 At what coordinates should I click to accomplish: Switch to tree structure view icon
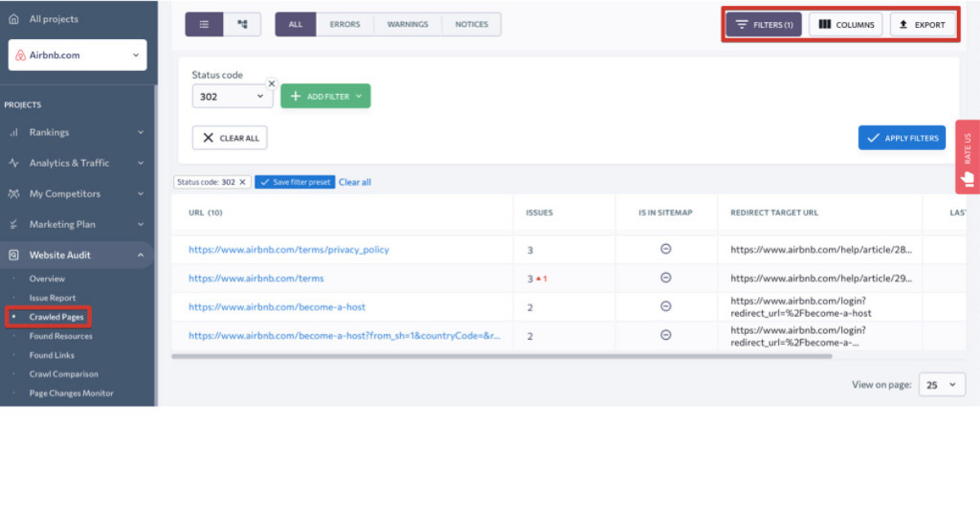tap(243, 25)
